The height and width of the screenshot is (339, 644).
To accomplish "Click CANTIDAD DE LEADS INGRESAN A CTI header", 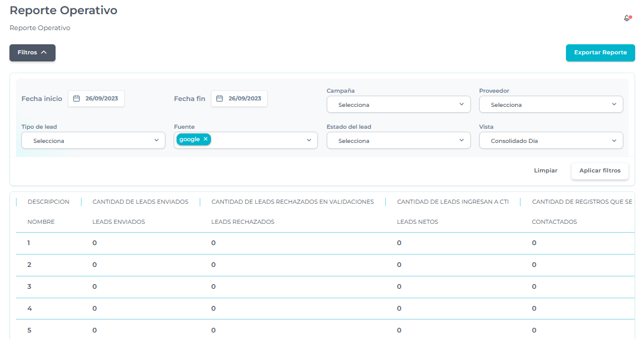I will (x=453, y=202).
